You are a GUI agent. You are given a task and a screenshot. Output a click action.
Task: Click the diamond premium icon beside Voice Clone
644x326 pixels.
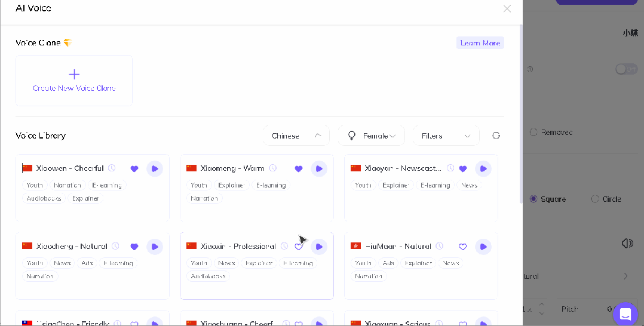[x=68, y=43]
